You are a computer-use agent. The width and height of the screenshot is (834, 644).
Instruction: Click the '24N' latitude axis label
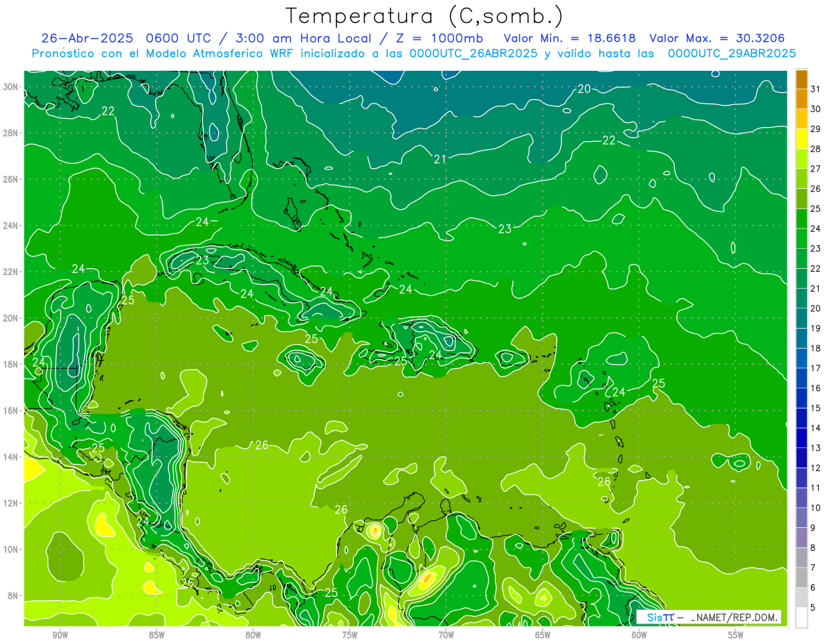click(10, 226)
